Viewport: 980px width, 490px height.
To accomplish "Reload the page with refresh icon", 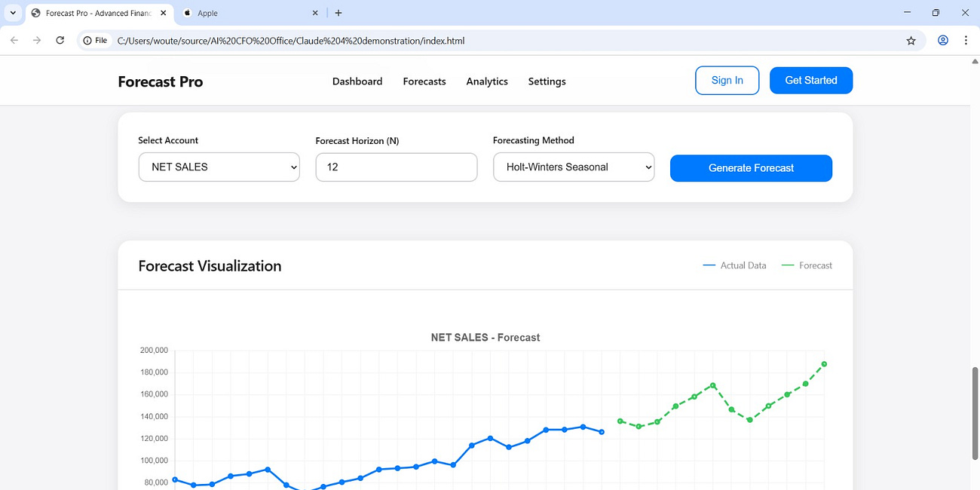I will (x=60, y=41).
